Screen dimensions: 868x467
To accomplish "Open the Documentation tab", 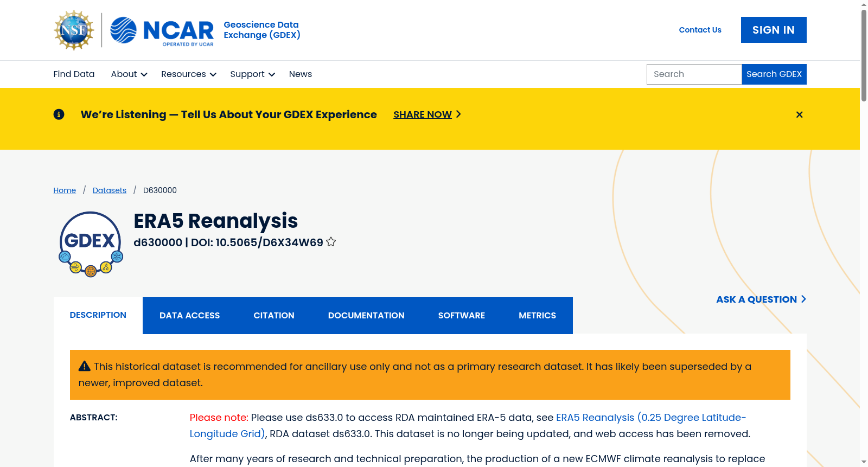I will pyautogui.click(x=366, y=316).
